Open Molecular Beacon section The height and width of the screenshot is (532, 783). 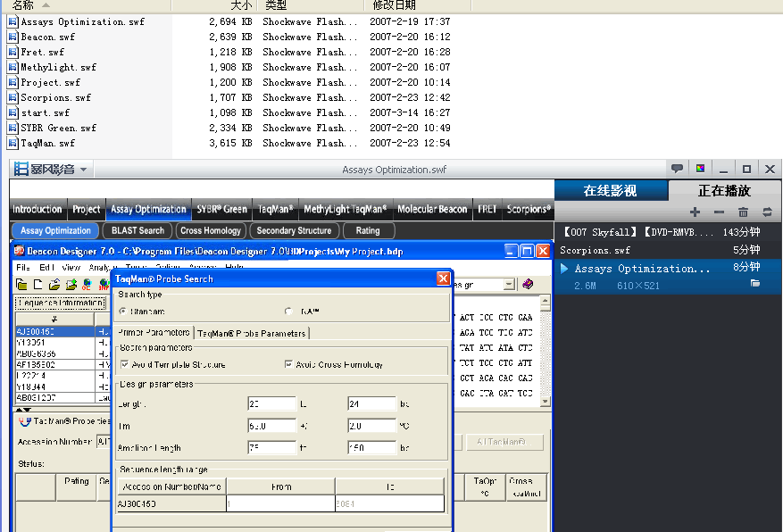click(x=432, y=209)
